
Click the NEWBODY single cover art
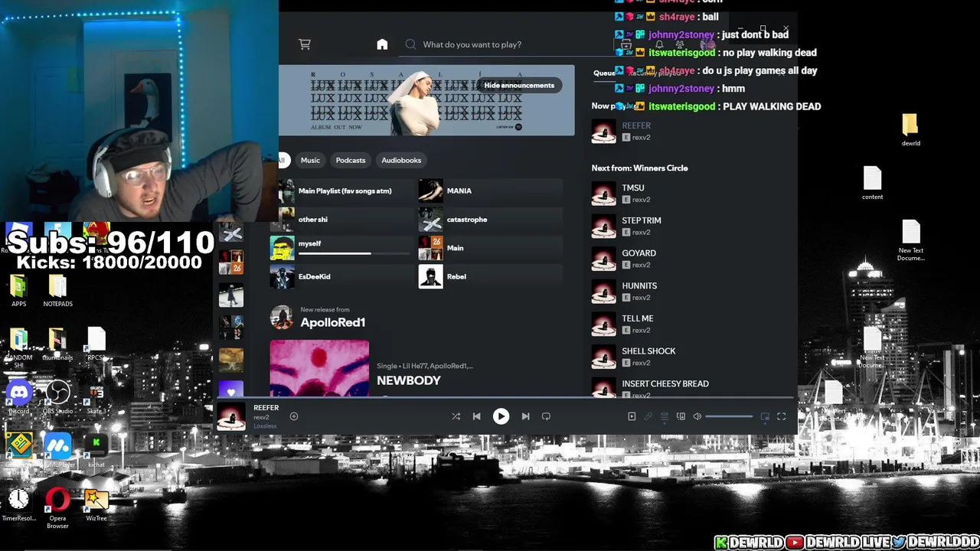(x=319, y=368)
